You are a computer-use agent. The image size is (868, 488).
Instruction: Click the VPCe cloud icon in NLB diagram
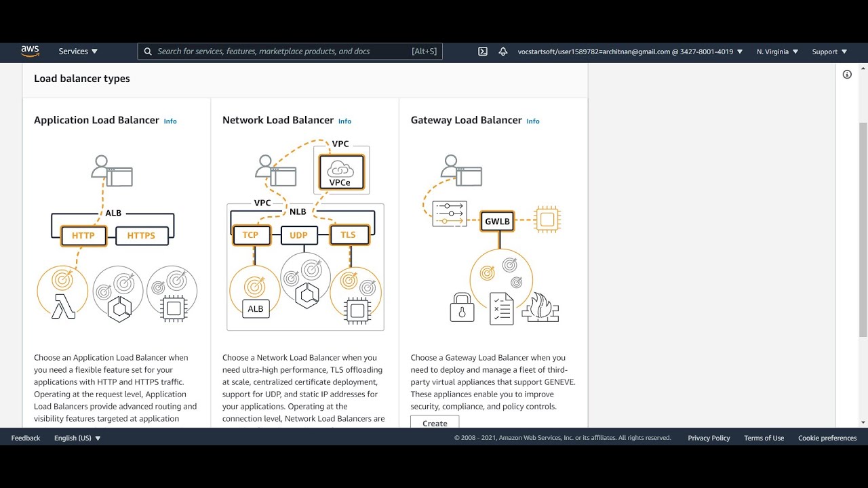(342, 171)
